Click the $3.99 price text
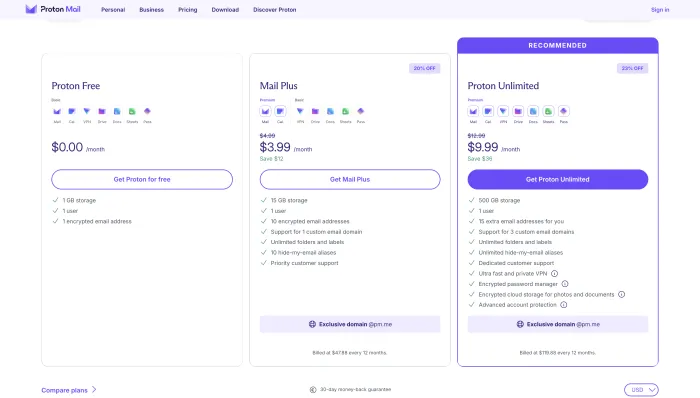 [x=275, y=147]
